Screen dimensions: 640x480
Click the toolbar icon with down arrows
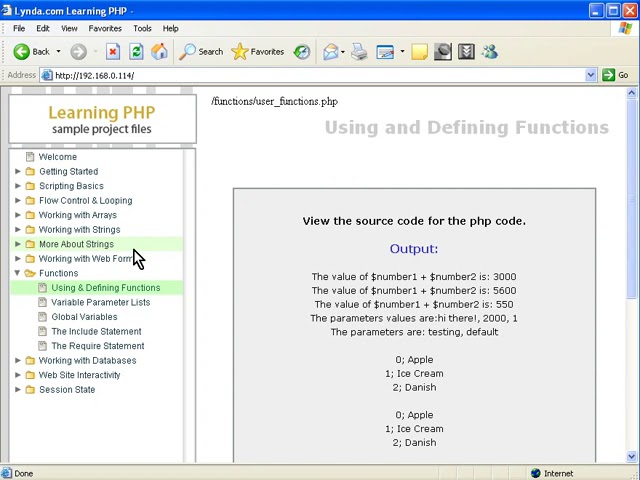(x=466, y=52)
